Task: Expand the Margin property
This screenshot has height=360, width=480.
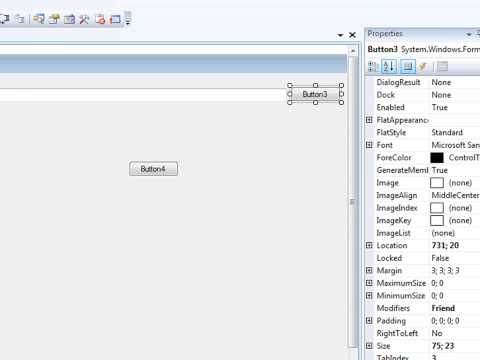Action: pos(369,270)
